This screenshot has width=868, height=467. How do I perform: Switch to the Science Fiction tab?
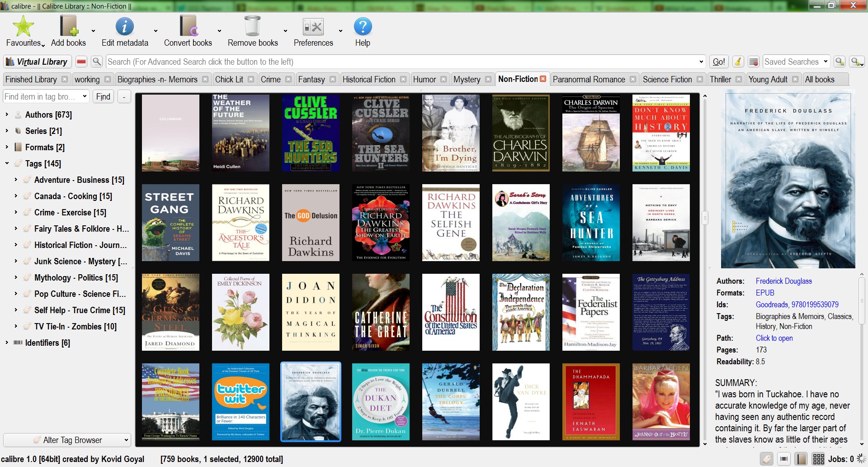pyautogui.click(x=667, y=79)
